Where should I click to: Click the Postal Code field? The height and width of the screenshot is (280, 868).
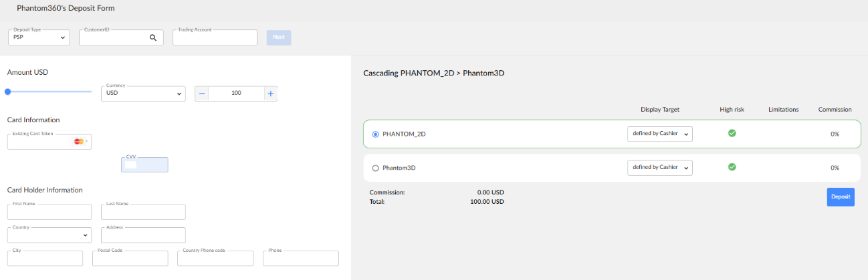[130, 259]
